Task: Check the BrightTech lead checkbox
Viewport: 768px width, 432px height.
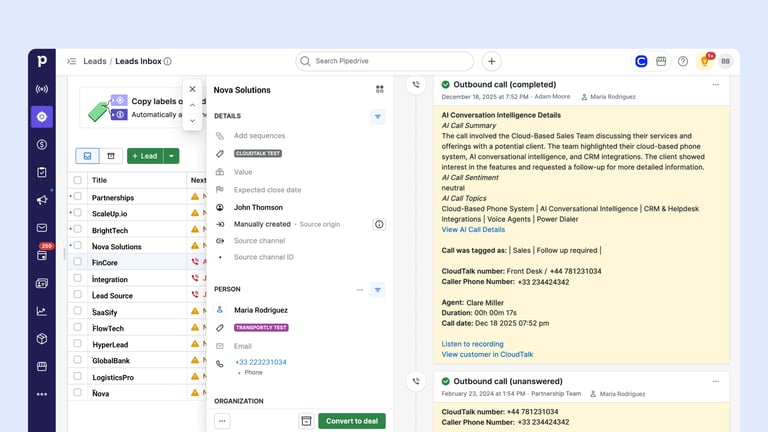Action: (x=77, y=229)
